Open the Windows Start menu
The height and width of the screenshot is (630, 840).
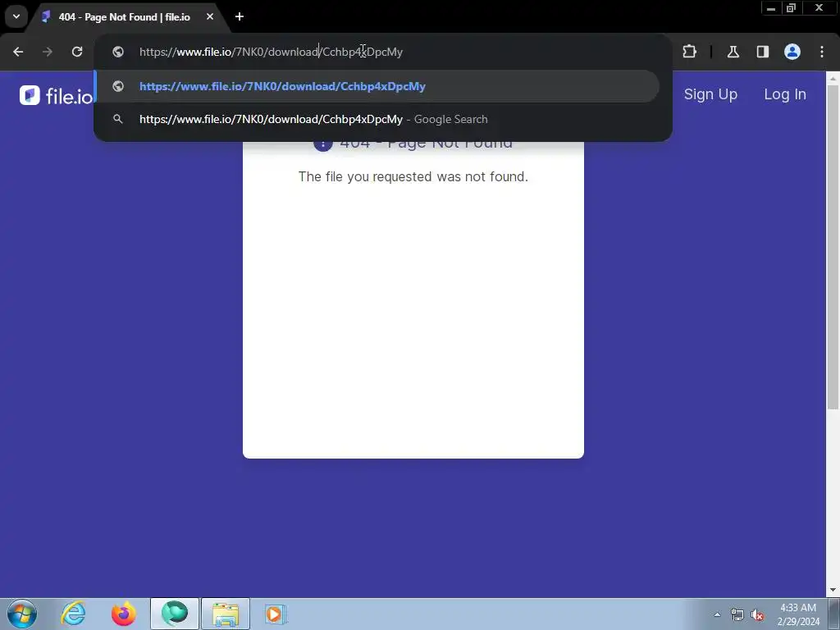pos(22,614)
